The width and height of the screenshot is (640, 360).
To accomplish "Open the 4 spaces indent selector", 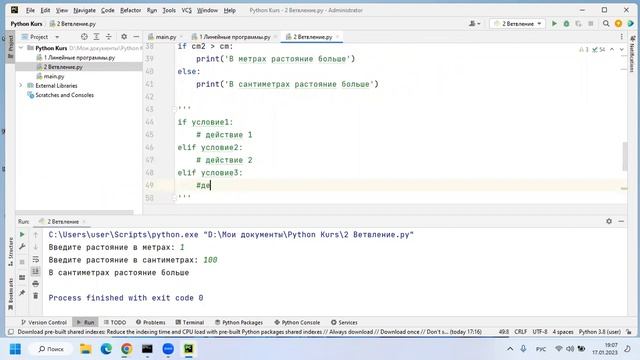I will 563,332.
